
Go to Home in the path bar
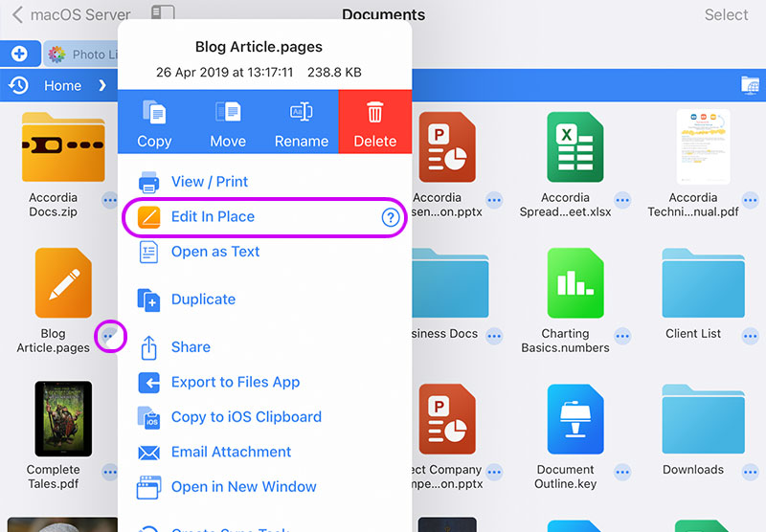click(62, 85)
